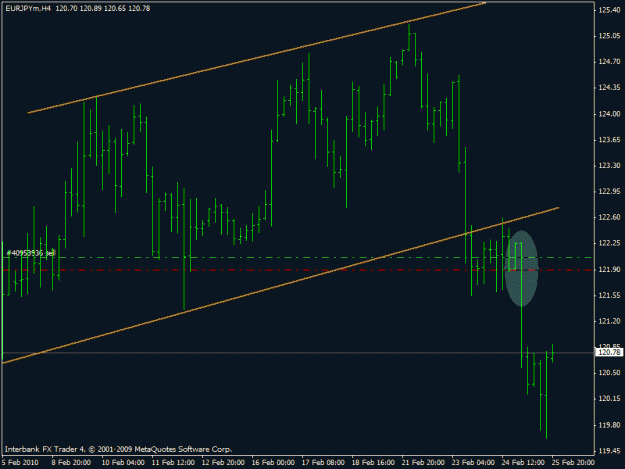Image resolution: width=625 pixels, height=469 pixels.
Task: Select the upper orange channel trendline
Action: 256,58
